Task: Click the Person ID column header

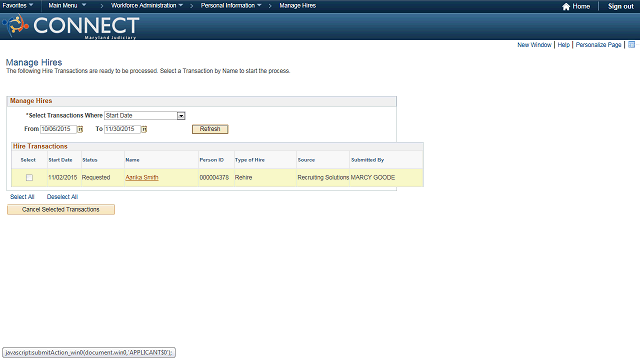Action: pos(211,160)
